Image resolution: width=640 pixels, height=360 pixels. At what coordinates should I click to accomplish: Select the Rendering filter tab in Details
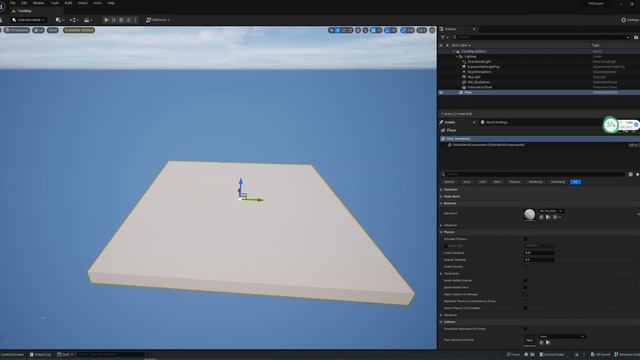point(536,182)
